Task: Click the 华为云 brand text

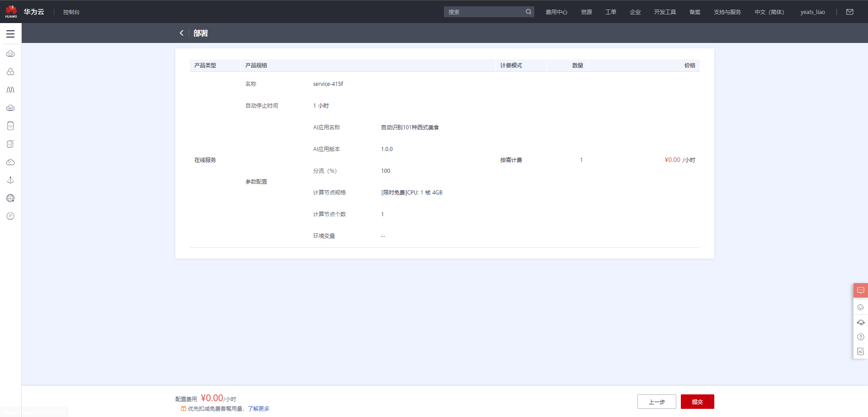Action: (x=34, y=12)
